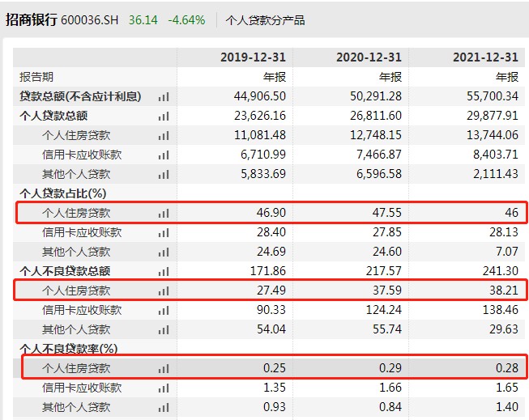Open chart for 信用卡应收账款 under 个人贷款占比(%)
This screenshot has width=529, height=420.
[x=164, y=232]
